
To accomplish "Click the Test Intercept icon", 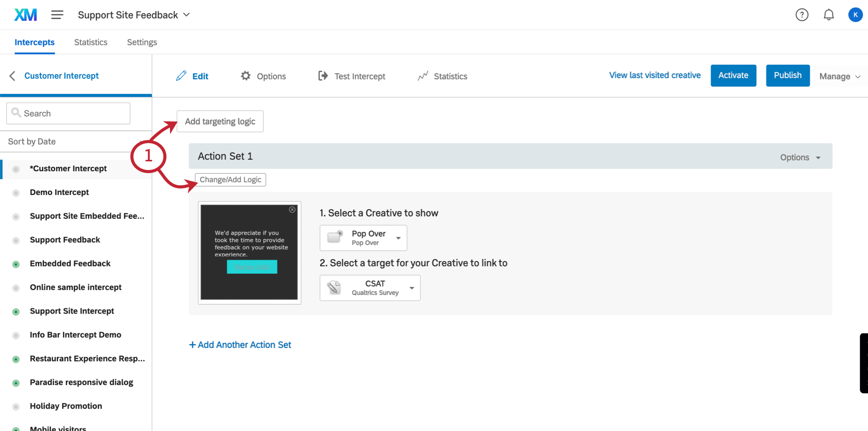I will [323, 76].
